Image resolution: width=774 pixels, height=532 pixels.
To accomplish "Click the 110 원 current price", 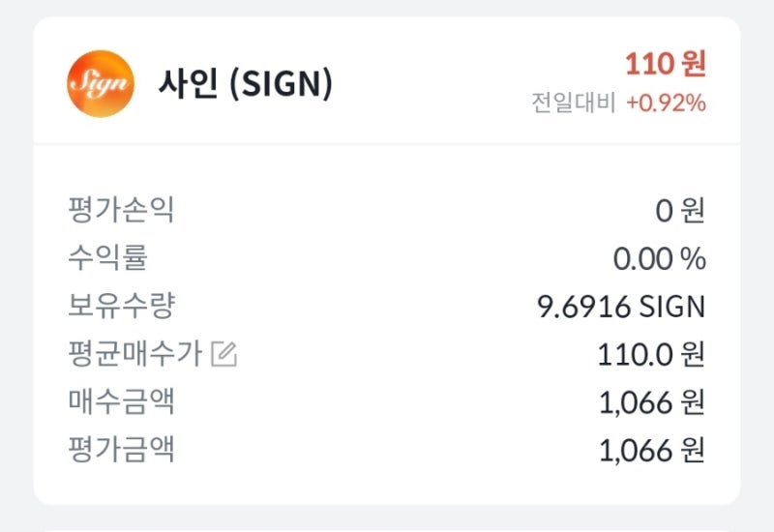I will coord(666,65).
